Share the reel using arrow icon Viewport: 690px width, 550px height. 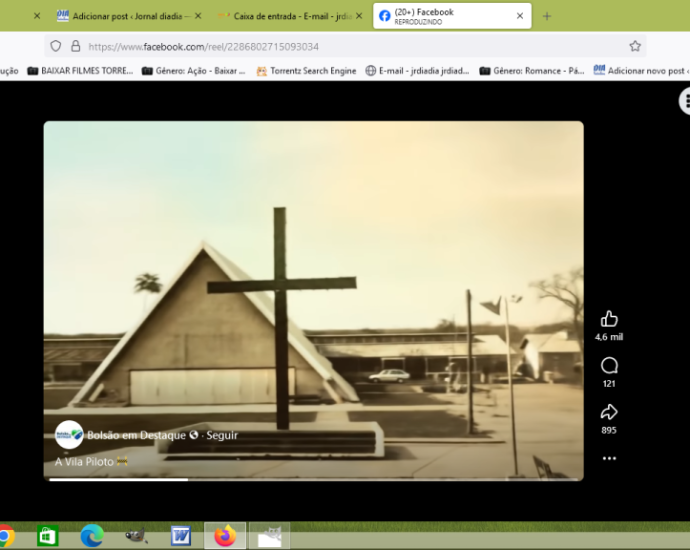tap(609, 412)
